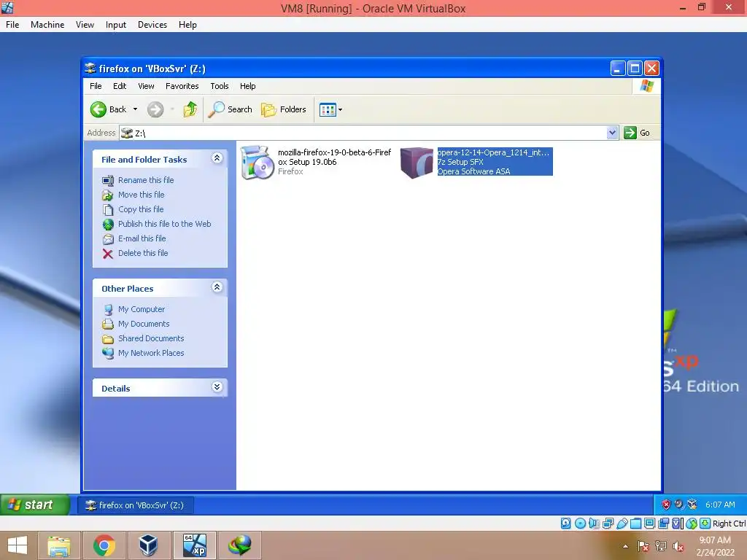This screenshot has width=747, height=560.
Task: Click the host network tray icon
Action: [x=661, y=546]
